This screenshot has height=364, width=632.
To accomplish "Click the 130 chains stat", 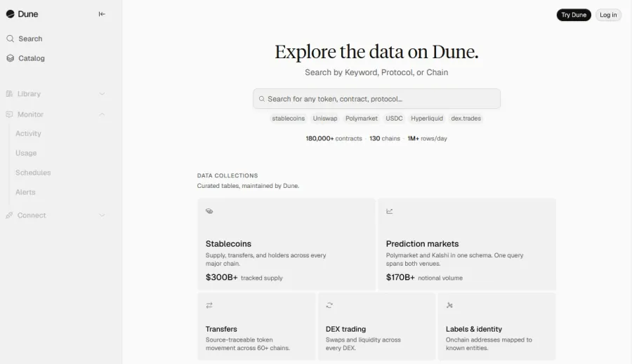I will tap(385, 138).
